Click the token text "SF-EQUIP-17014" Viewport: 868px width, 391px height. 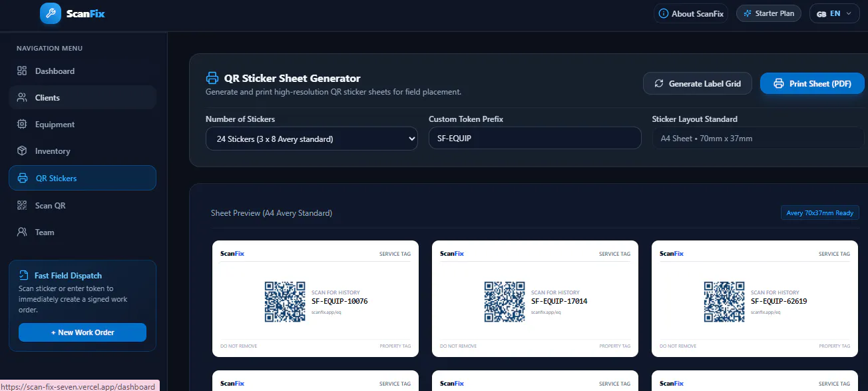pyautogui.click(x=559, y=301)
